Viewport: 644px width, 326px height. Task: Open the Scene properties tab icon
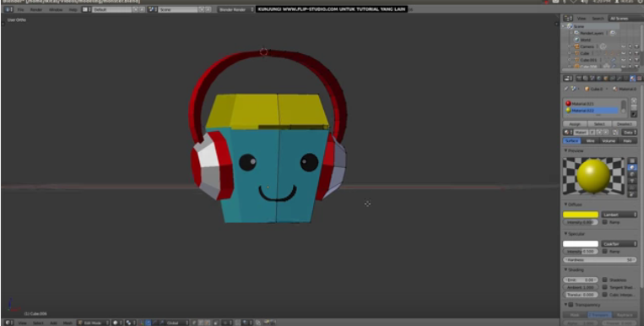click(593, 78)
